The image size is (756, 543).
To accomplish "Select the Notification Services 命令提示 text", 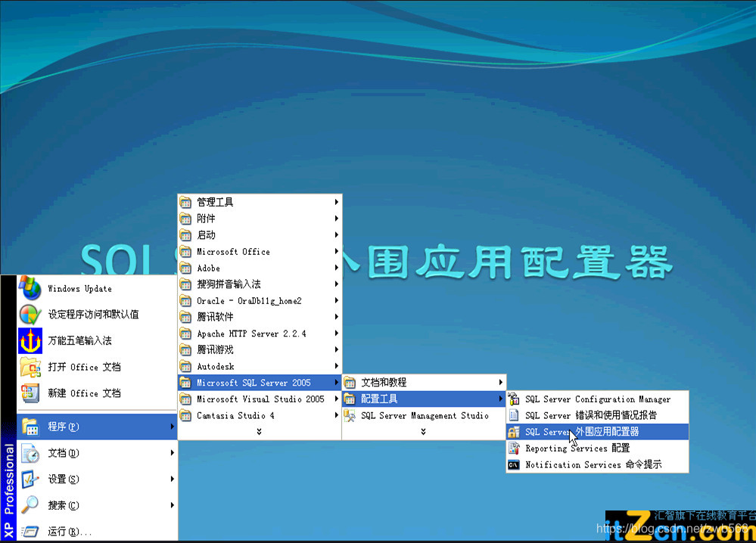I will (x=593, y=464).
